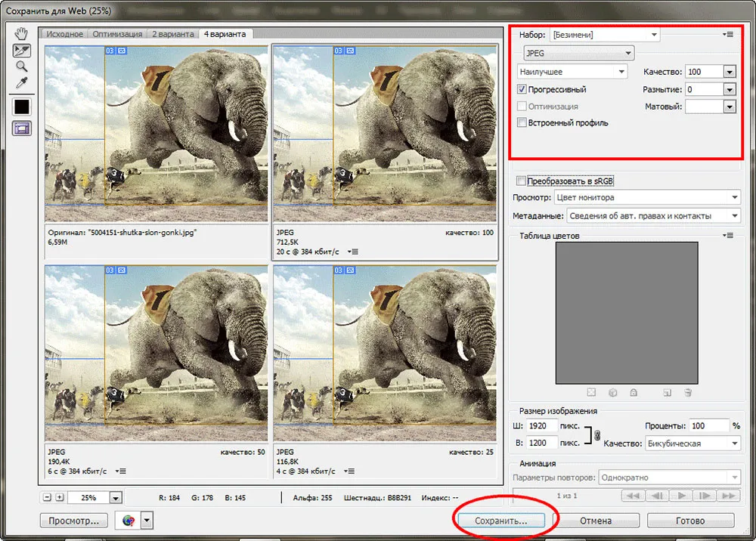Click the lock color icon
The image size is (756, 541).
[634, 393]
